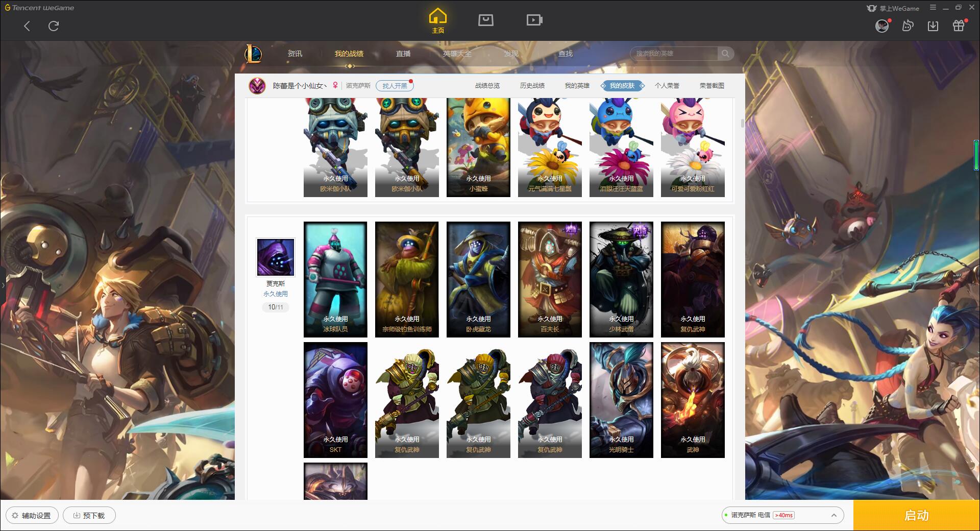
Task: Click the League of Legends logo icon
Action: click(x=253, y=53)
